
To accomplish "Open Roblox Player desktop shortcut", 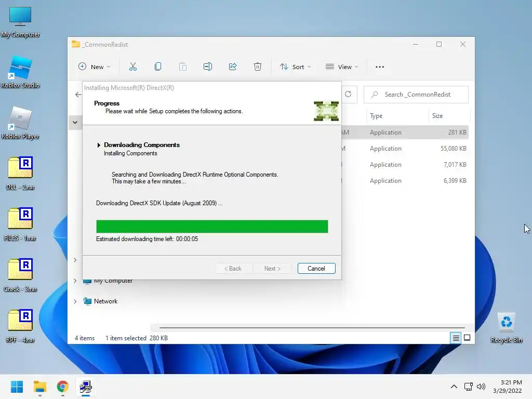I will coord(20,123).
